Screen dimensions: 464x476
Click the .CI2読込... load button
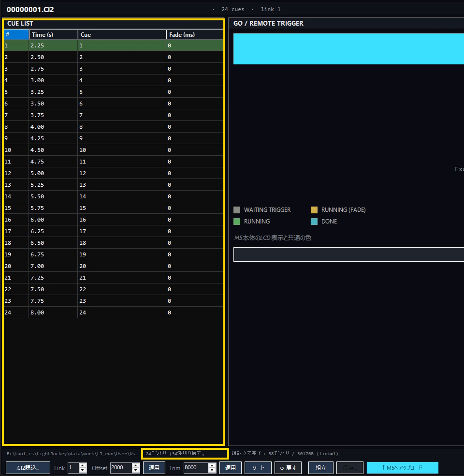(x=28, y=467)
